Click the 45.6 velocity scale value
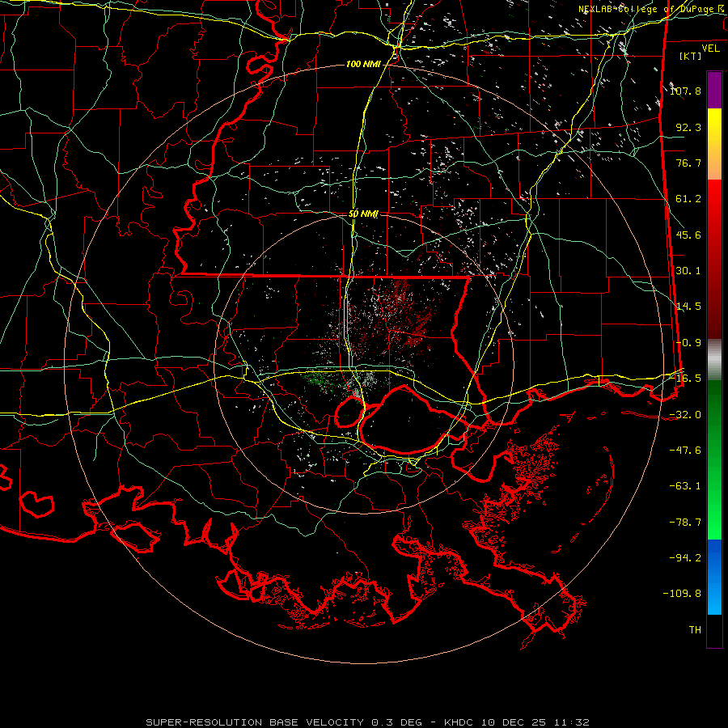The width and height of the screenshot is (728, 728). tap(688, 235)
